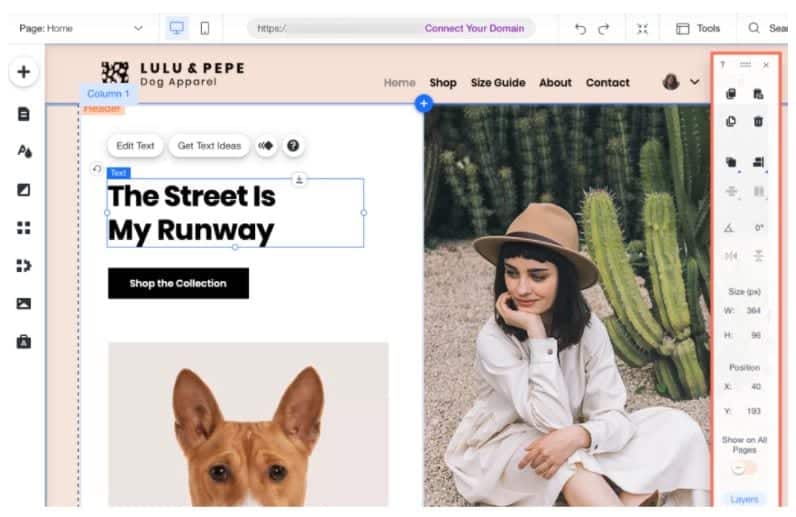Switch to desktop view

coord(177,28)
